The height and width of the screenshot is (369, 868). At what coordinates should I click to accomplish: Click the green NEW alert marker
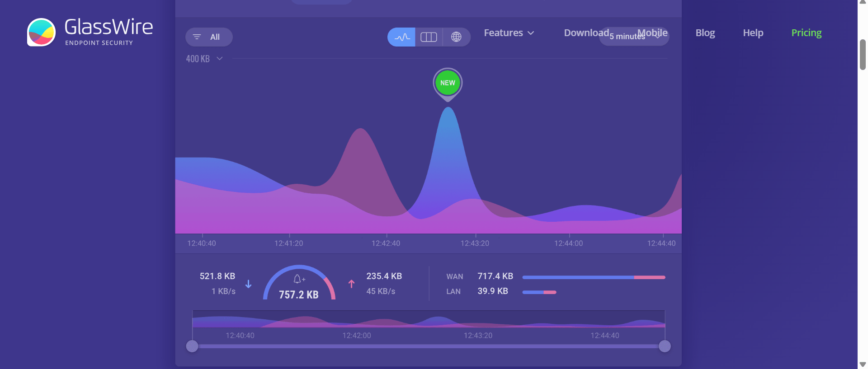pos(448,83)
